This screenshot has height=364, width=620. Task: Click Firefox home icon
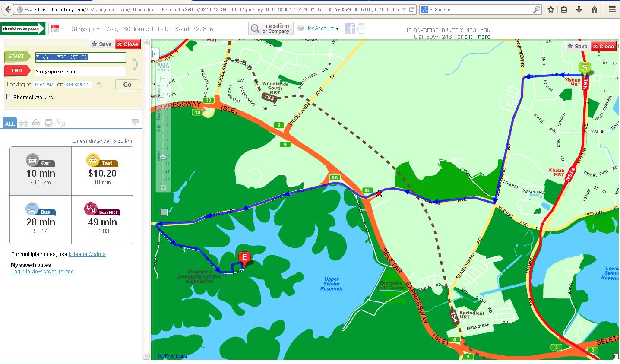coord(594,9)
